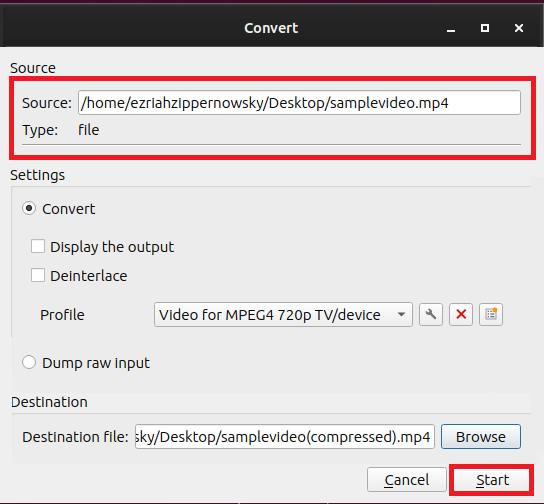Click the 'Destination file:' label
The width and height of the screenshot is (544, 504).
75,437
